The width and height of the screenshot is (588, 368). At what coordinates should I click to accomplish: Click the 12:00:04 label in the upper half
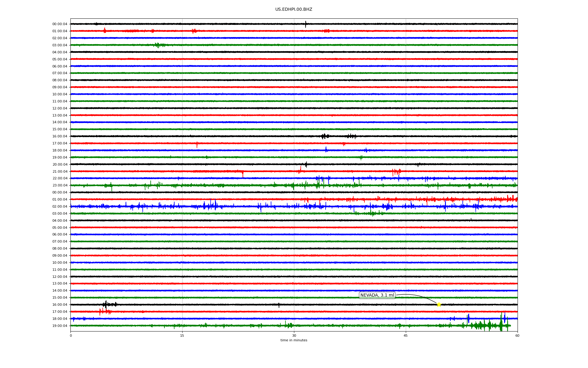(60, 109)
